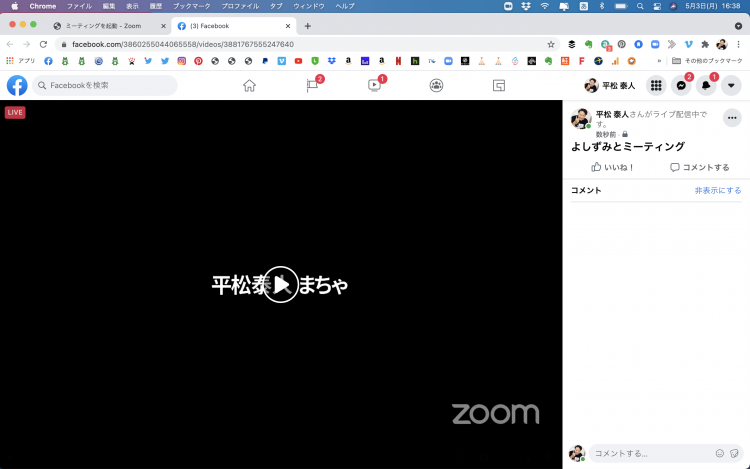This screenshot has height=469, width=750.
Task: Click the address bar URL
Action: [x=183, y=44]
